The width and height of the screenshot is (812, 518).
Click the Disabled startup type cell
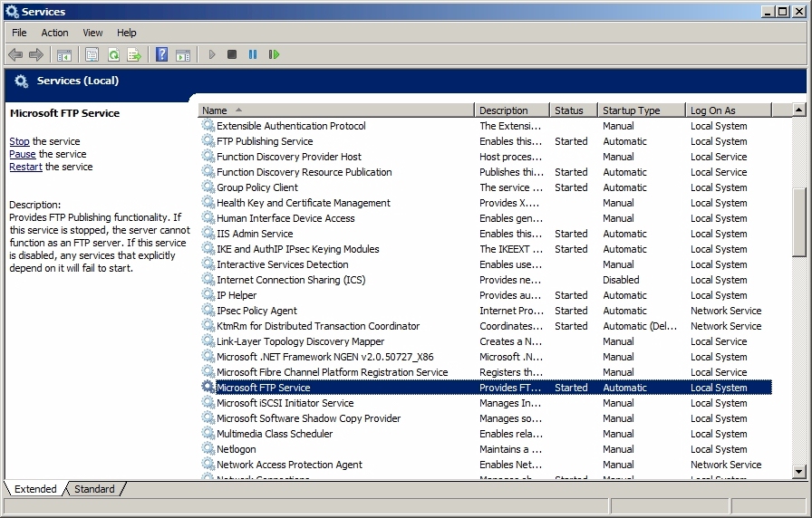point(621,280)
